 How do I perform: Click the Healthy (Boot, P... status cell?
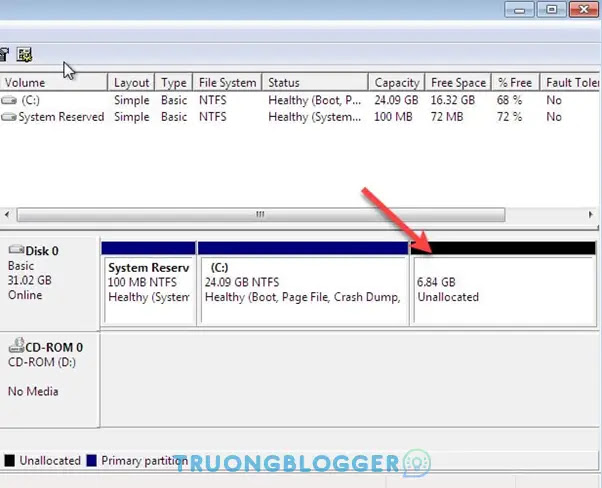(x=315, y=100)
